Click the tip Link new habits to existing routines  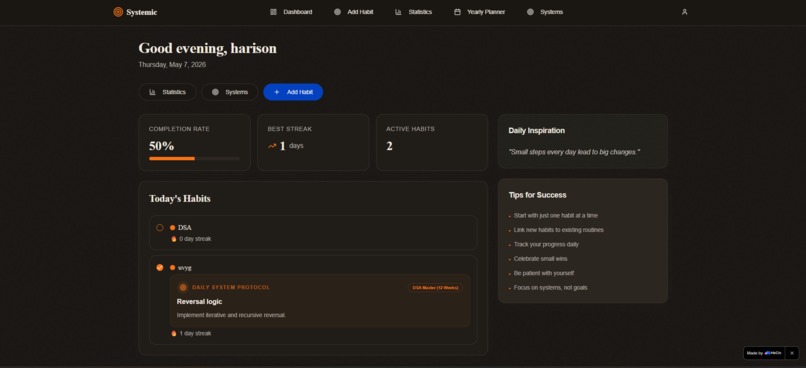[x=559, y=230]
